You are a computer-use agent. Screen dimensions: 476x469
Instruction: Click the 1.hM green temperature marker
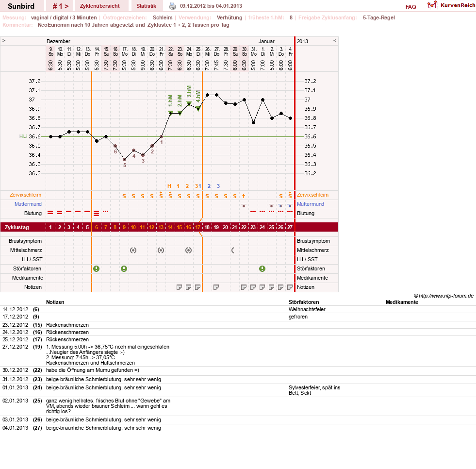(170, 113)
